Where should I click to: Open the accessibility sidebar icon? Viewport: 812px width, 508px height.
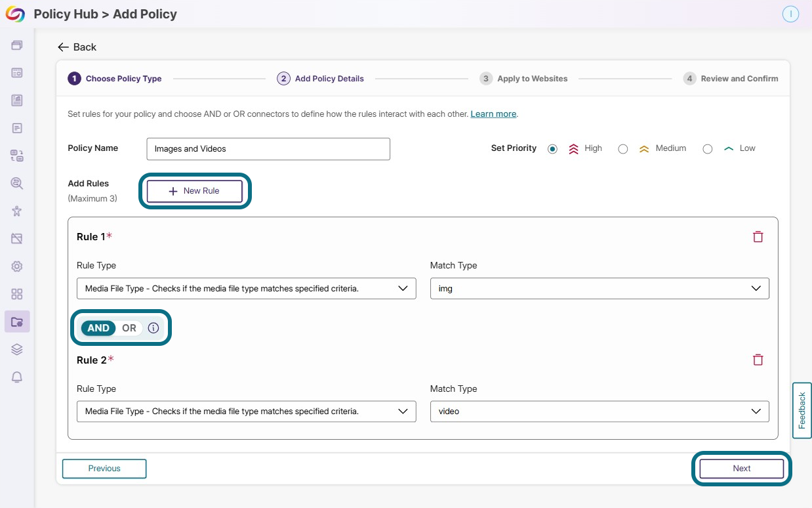(x=17, y=211)
